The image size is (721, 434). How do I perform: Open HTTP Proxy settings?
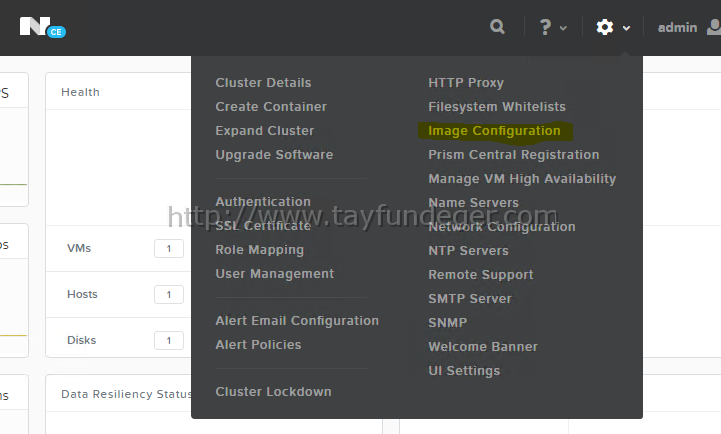pyautogui.click(x=466, y=83)
